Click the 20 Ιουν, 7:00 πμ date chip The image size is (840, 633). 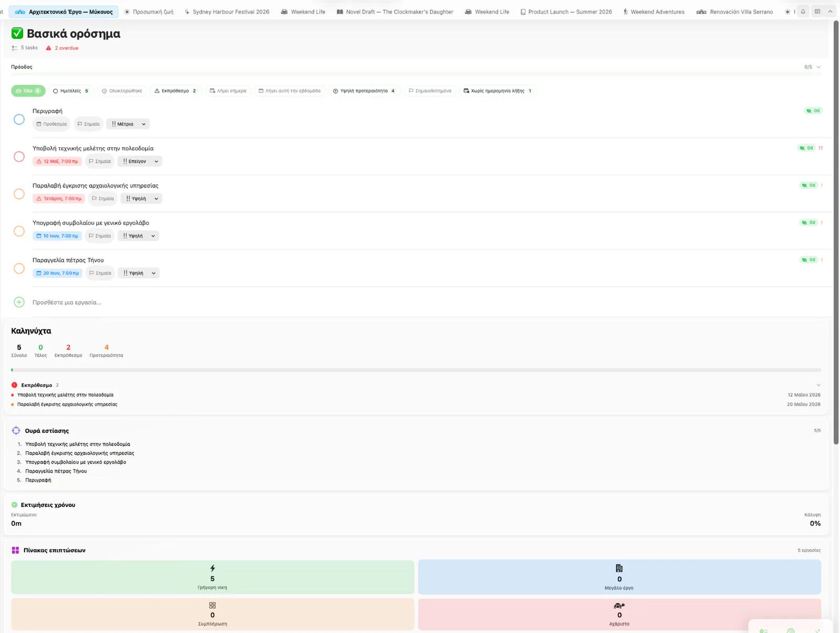click(58, 273)
